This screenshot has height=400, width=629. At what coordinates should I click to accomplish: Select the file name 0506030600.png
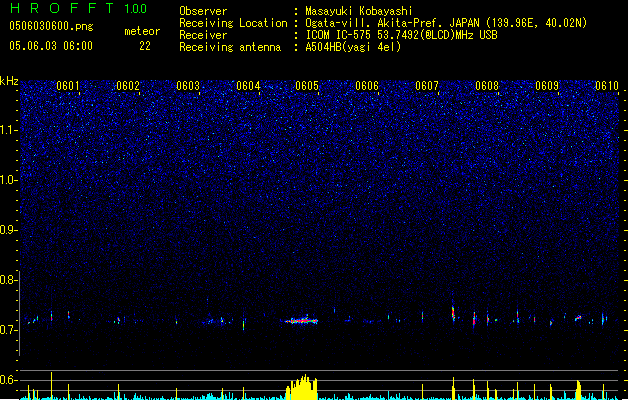click(x=51, y=26)
